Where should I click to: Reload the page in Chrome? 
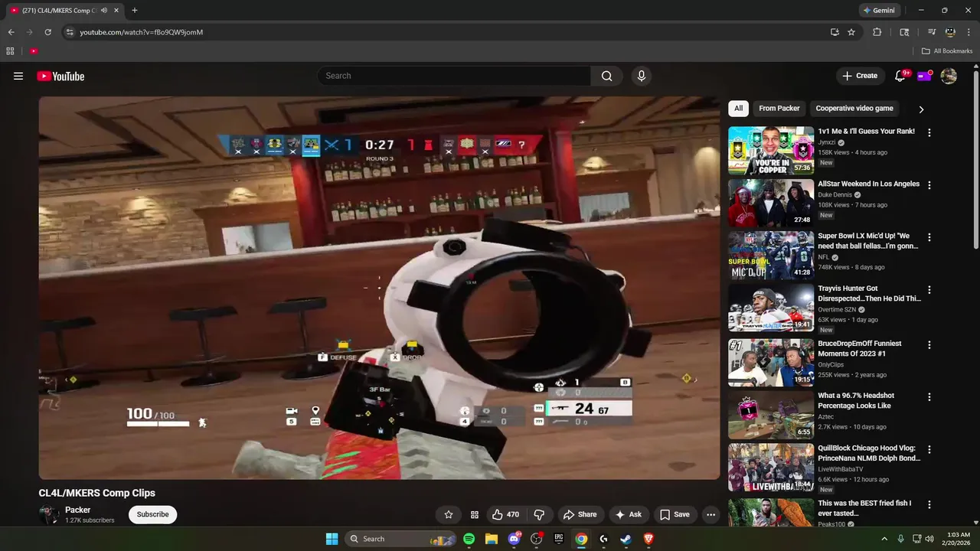tap(47, 32)
